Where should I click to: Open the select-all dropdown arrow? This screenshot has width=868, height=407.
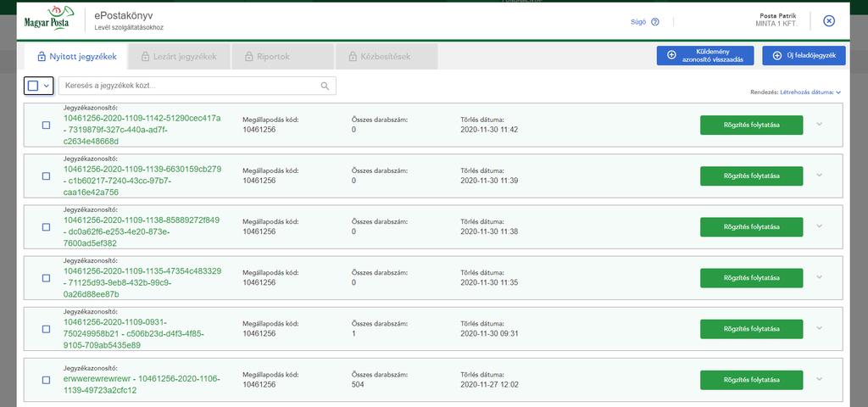47,86
